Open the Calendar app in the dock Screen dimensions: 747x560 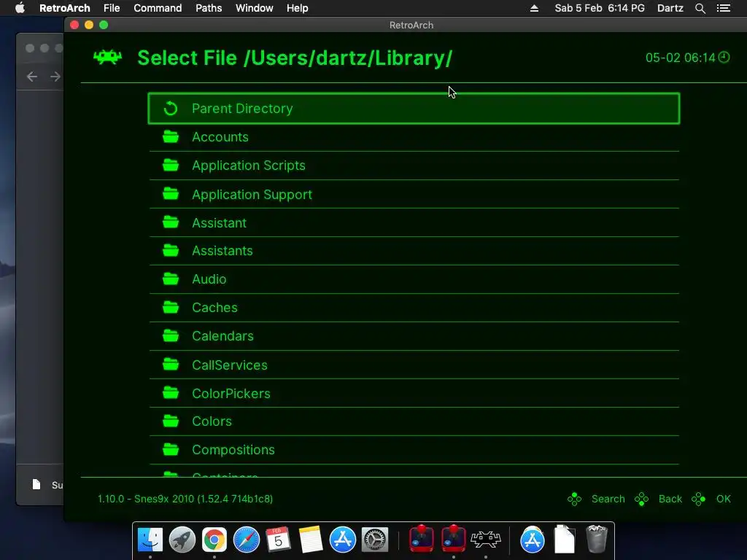tap(278, 540)
